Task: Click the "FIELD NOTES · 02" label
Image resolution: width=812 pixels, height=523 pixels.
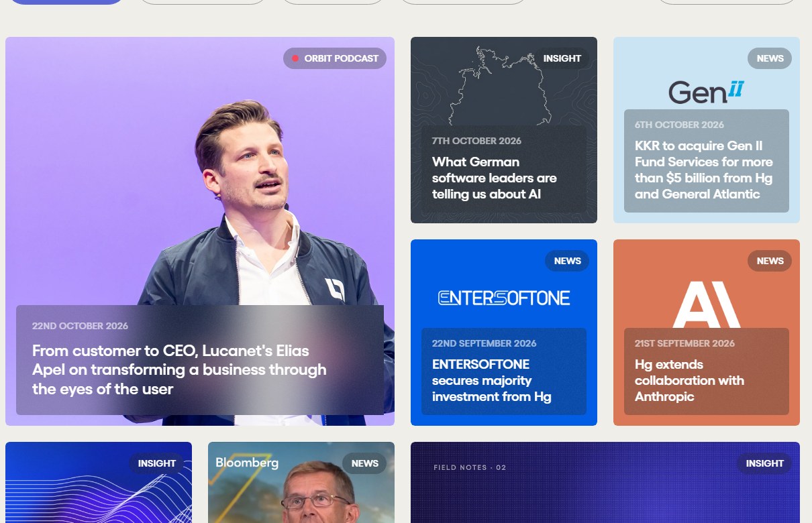Action: 470,467
